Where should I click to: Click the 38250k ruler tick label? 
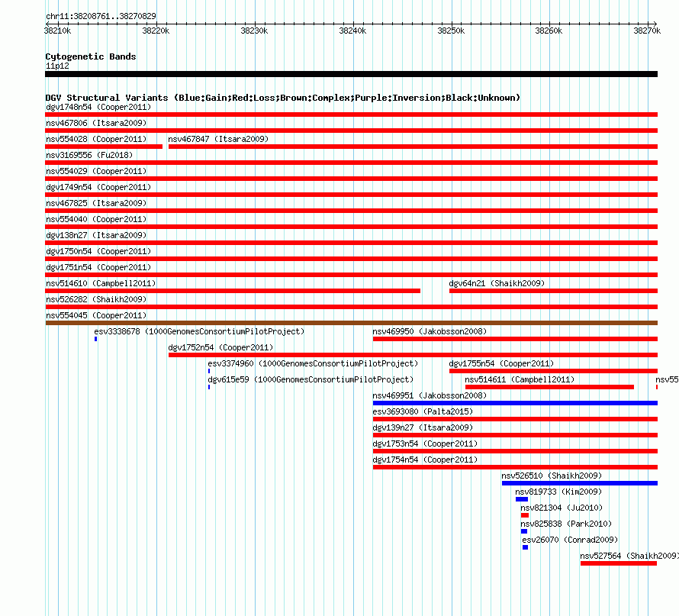451,31
